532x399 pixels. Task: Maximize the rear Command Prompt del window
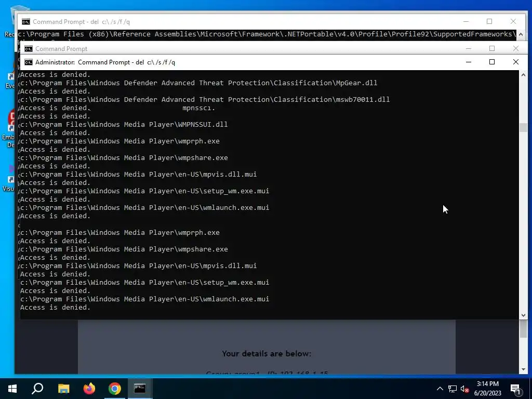[489, 21]
